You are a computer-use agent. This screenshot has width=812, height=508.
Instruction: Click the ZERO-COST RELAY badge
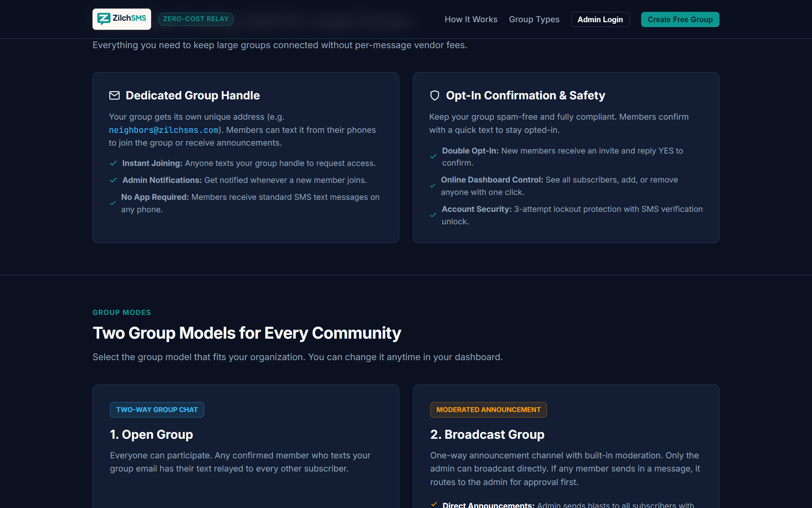(x=195, y=19)
